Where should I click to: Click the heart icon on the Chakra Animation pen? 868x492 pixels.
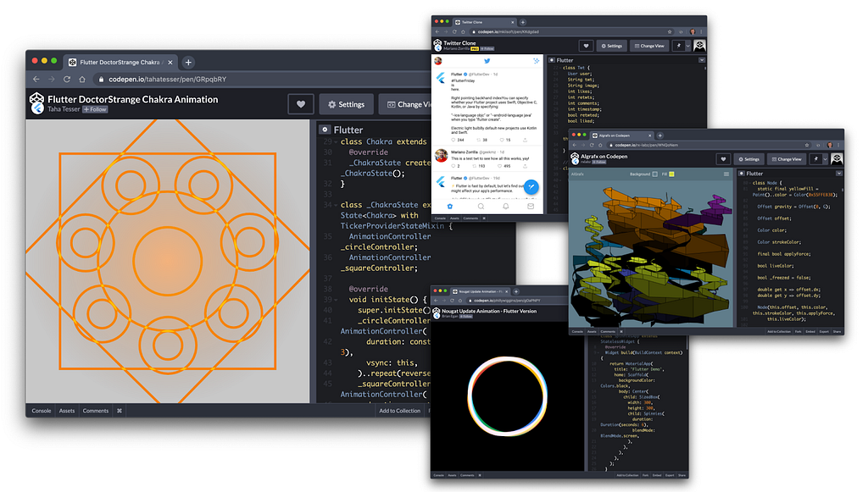tap(300, 104)
